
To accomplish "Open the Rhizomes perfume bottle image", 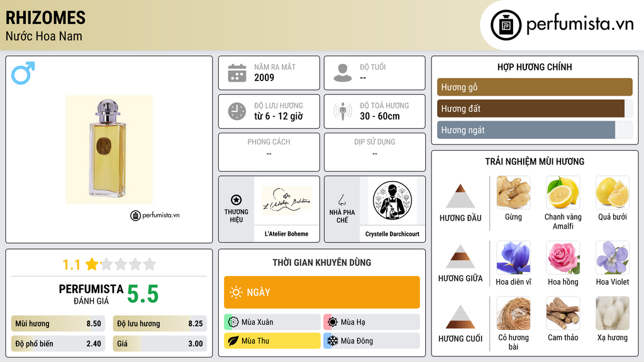I will pos(109,150).
